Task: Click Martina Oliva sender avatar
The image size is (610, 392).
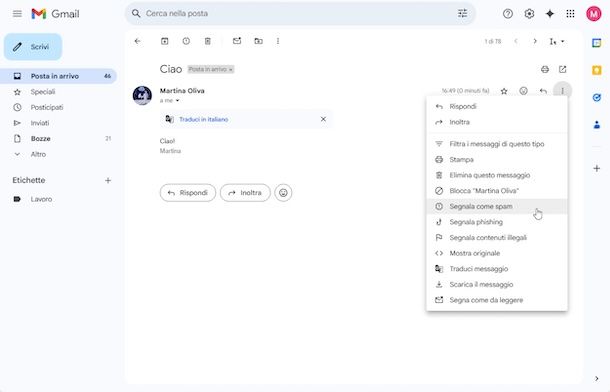Action: 142,96
